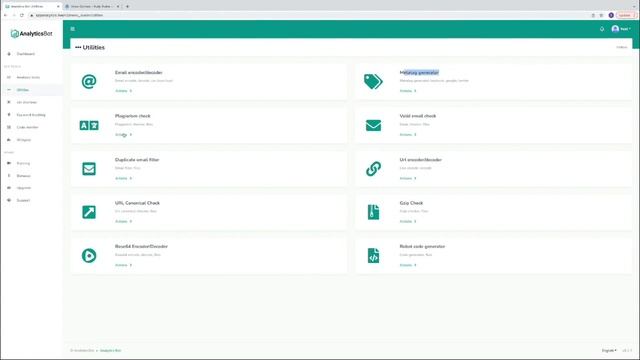
Task: Go back with the browser back arrow
Action: coord(5,15)
